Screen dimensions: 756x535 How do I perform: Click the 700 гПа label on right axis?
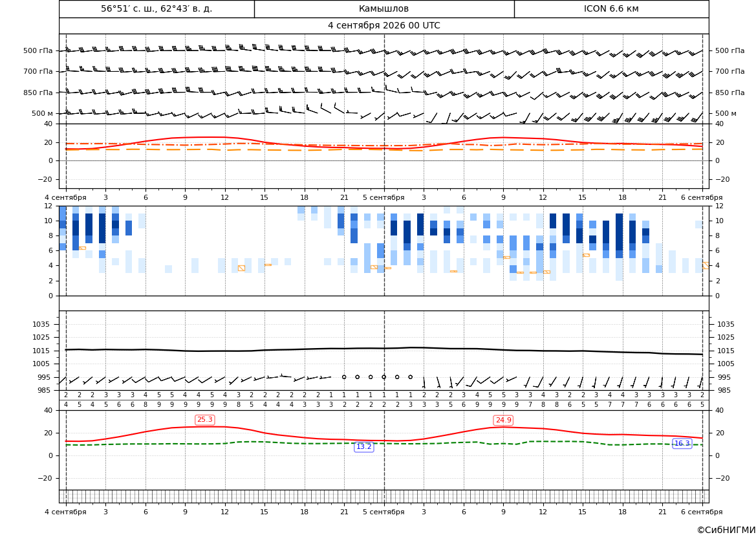pos(729,71)
